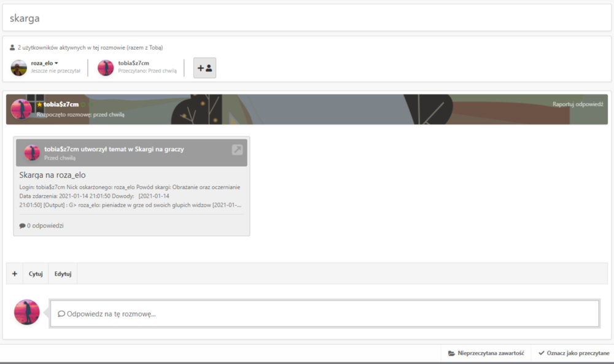Expand the roza_elo dropdown arrow

click(56, 63)
